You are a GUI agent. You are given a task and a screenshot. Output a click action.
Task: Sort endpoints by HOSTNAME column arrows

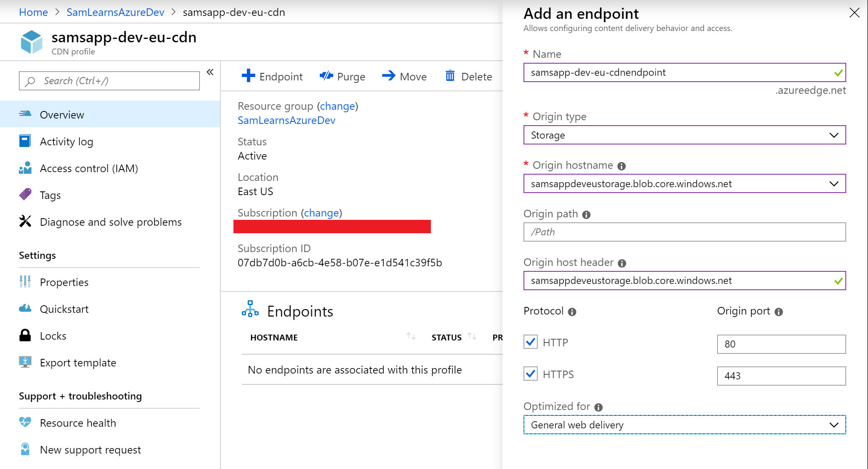point(411,337)
